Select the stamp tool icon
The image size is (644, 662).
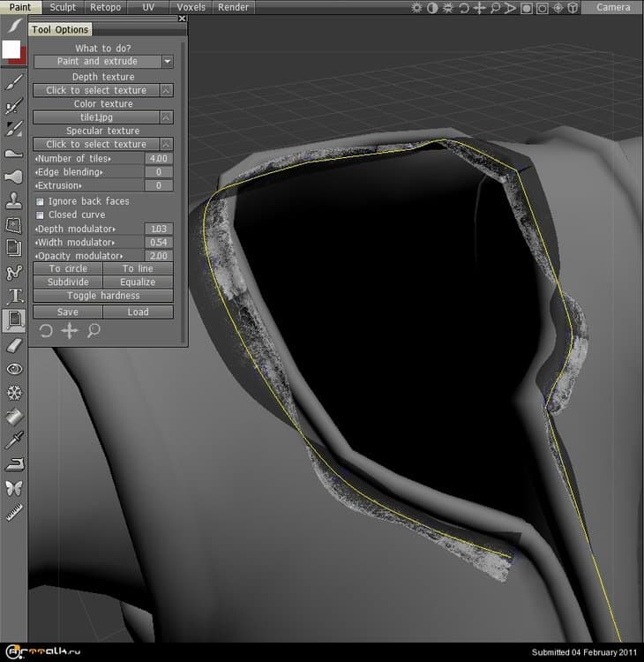[x=13, y=200]
